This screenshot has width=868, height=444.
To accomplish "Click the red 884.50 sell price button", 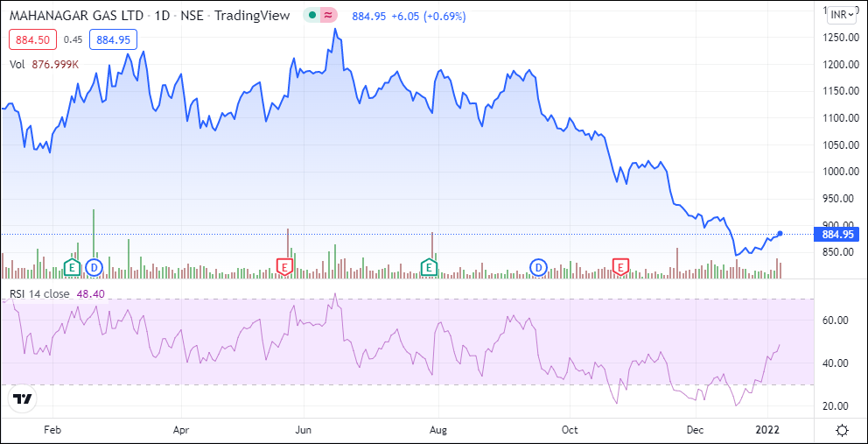I will 33,40.
